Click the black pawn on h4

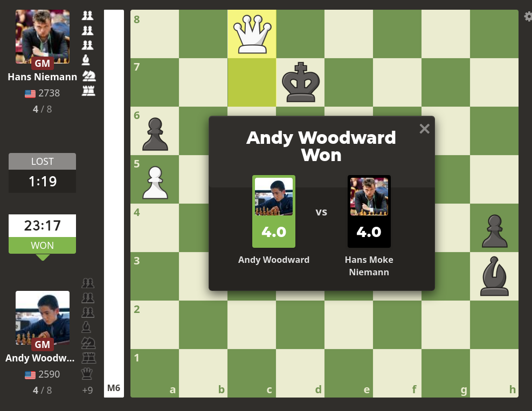[495, 231]
